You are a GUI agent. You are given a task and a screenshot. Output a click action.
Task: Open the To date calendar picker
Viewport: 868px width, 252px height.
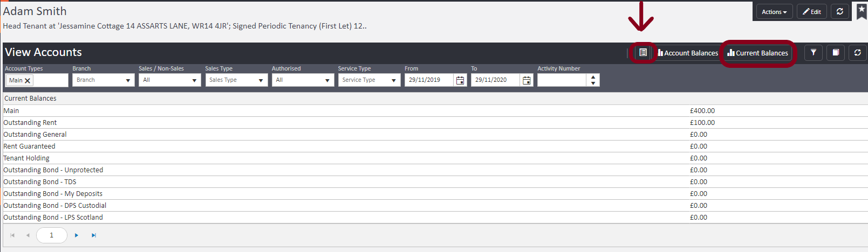(527, 80)
